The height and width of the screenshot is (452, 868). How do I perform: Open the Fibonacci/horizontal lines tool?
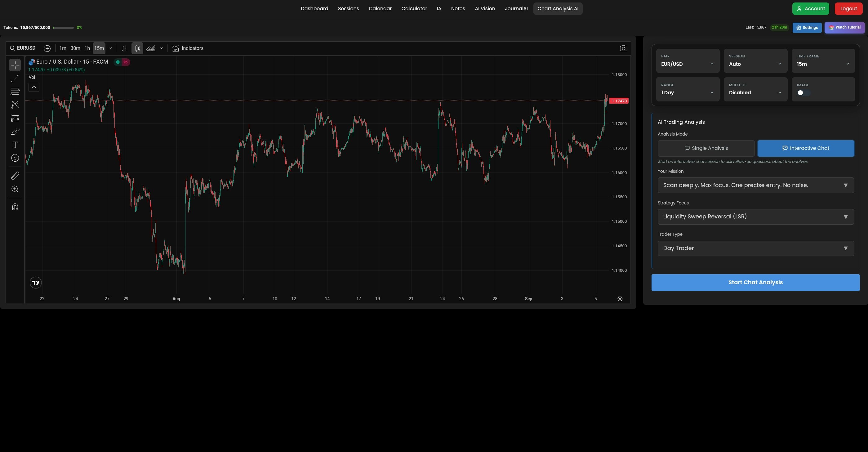click(15, 91)
